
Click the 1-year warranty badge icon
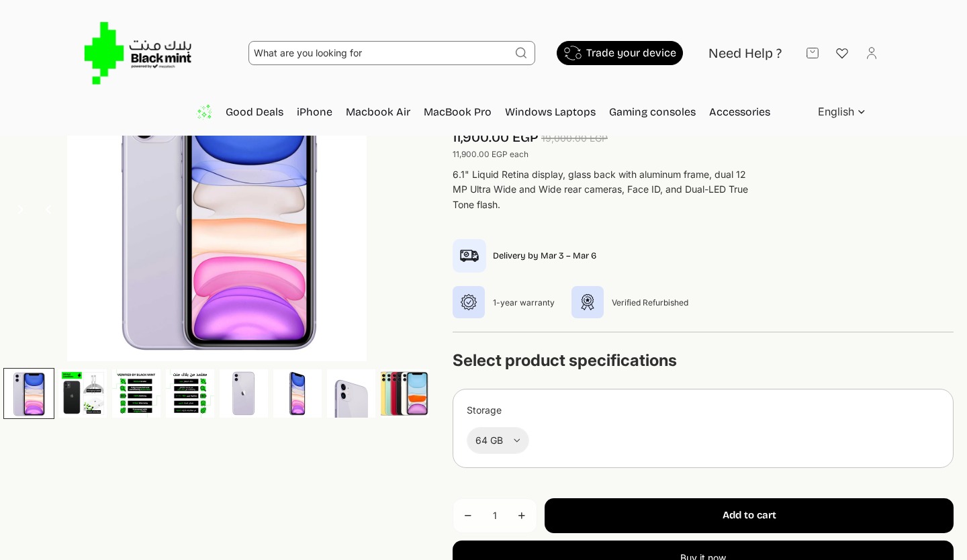click(469, 302)
